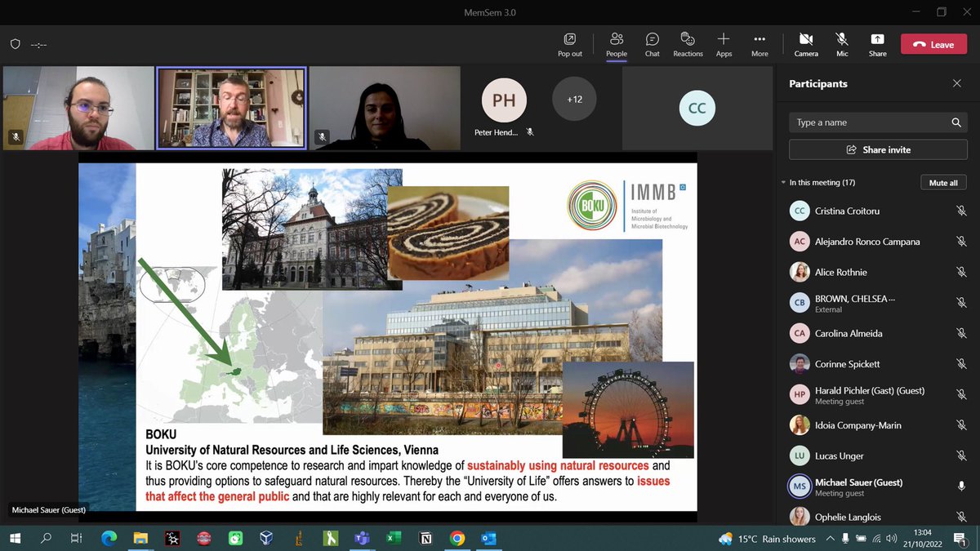980x551 pixels.
Task: Switch to Microsoft Teams in taskbar
Action: (362, 538)
